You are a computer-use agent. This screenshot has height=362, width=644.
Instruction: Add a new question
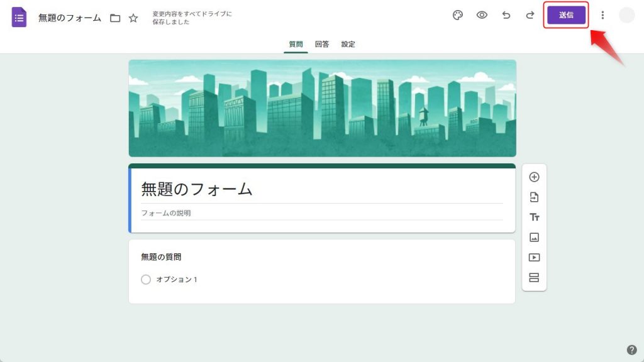click(534, 177)
